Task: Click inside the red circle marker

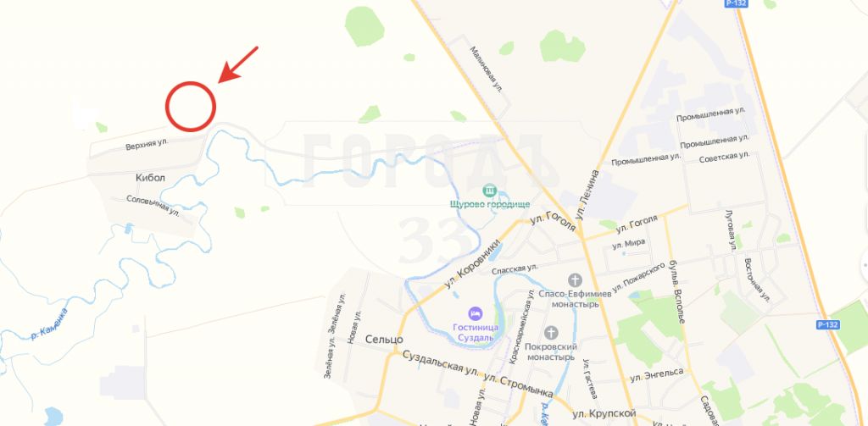Action: [x=191, y=106]
